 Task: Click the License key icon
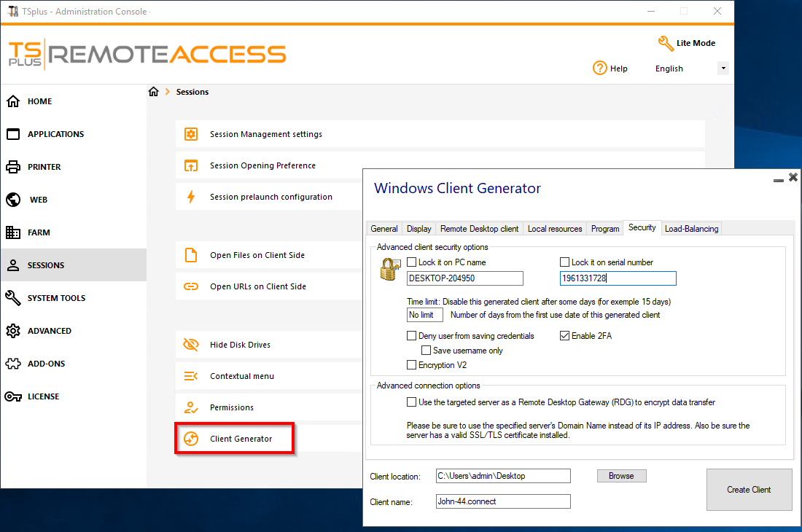[13, 396]
